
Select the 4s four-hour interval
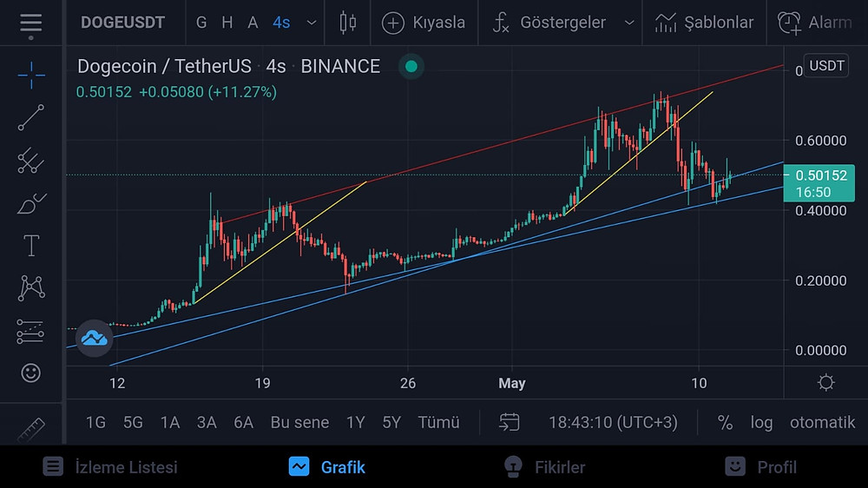pos(281,23)
